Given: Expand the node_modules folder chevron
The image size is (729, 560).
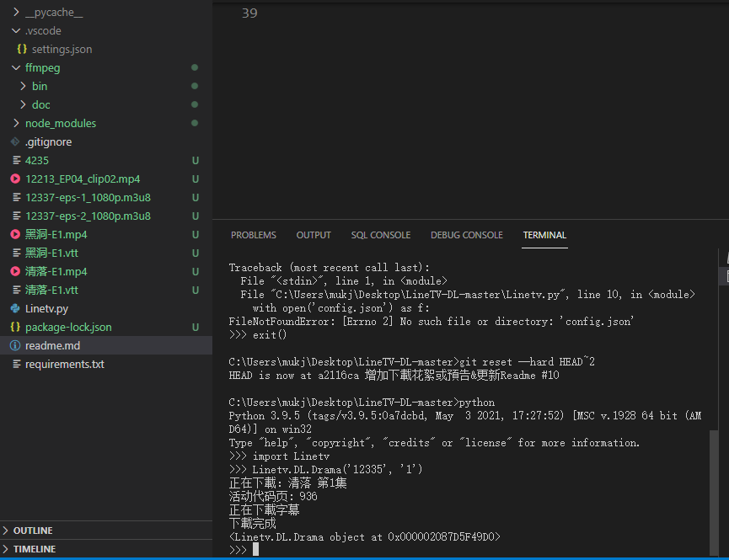Looking at the screenshot, I should [16, 123].
